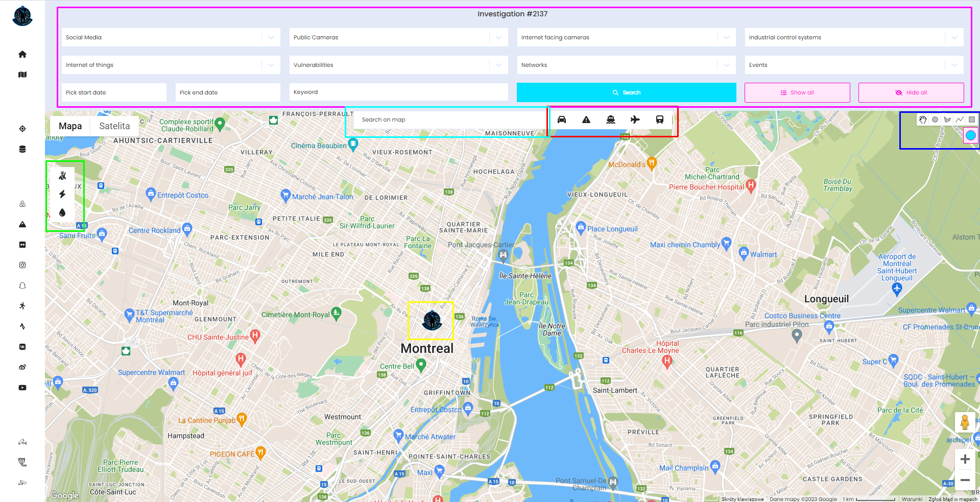980x502 pixels.
Task: Select the draw rectangle tool
Action: [972, 119]
